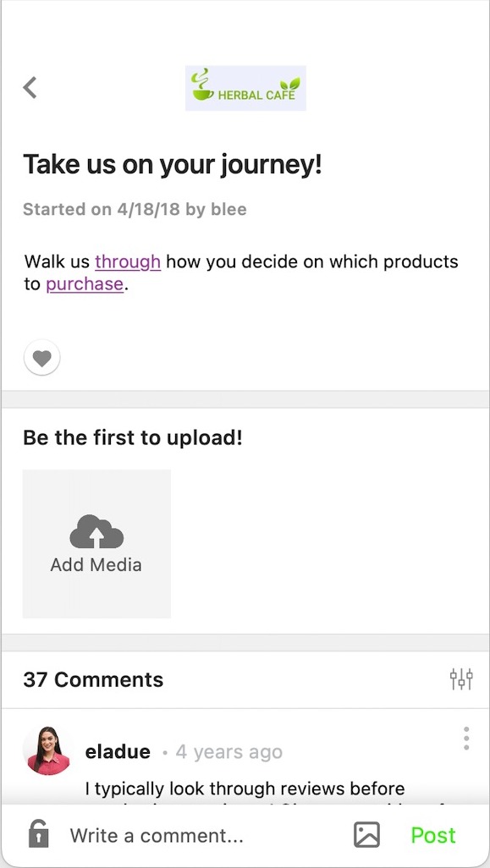
Task: Open the three-dot menu on eladue's comment
Action: pos(466,739)
